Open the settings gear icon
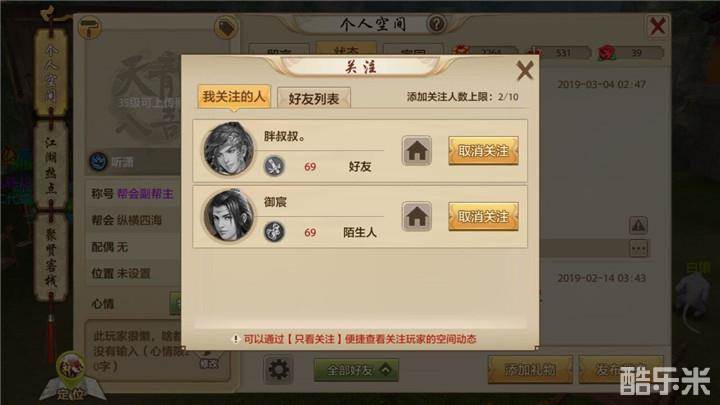The height and width of the screenshot is (405, 720). [x=278, y=369]
